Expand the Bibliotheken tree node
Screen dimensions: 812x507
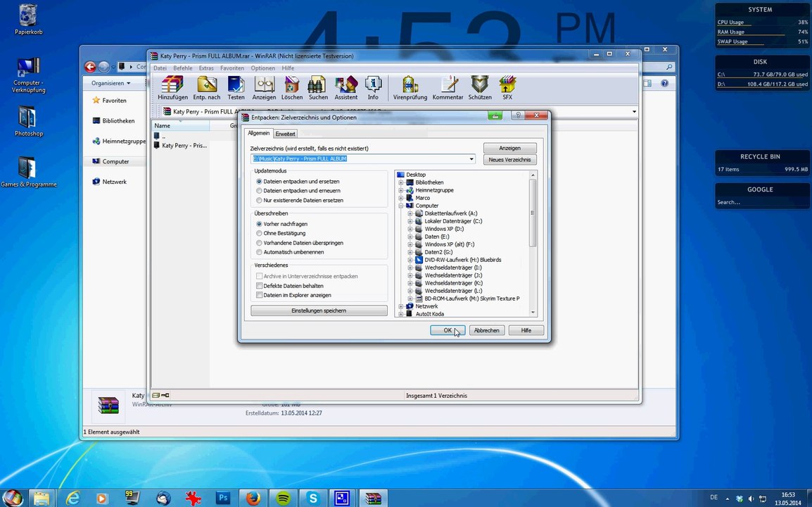click(401, 182)
